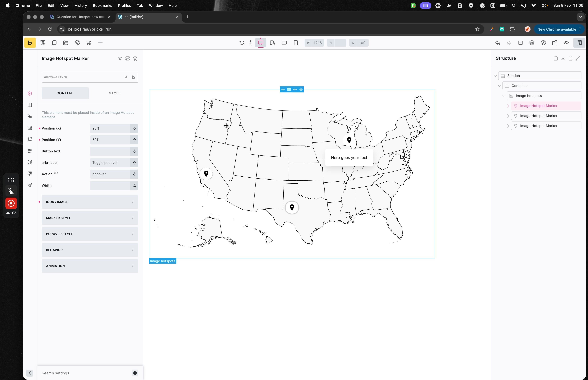Expand the ICON / IMAGE group
588x380 pixels.
click(90, 202)
